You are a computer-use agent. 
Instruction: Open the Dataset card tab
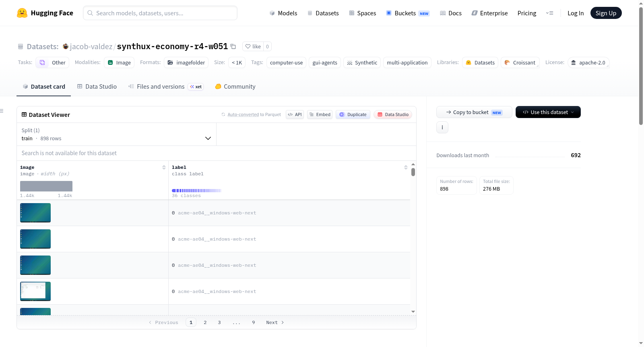click(43, 86)
